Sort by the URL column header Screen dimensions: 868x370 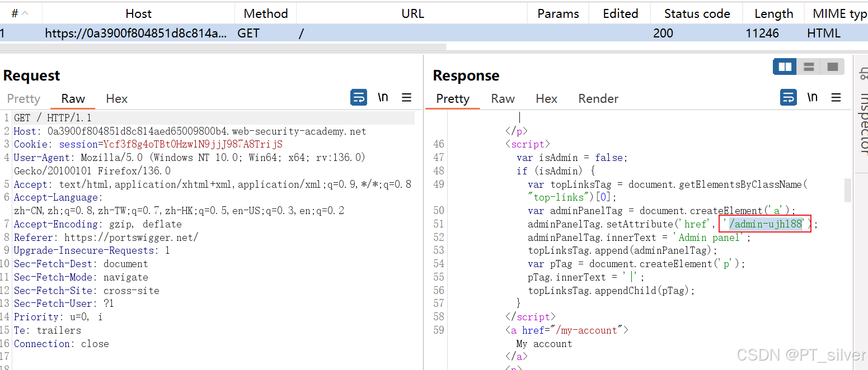pos(412,13)
